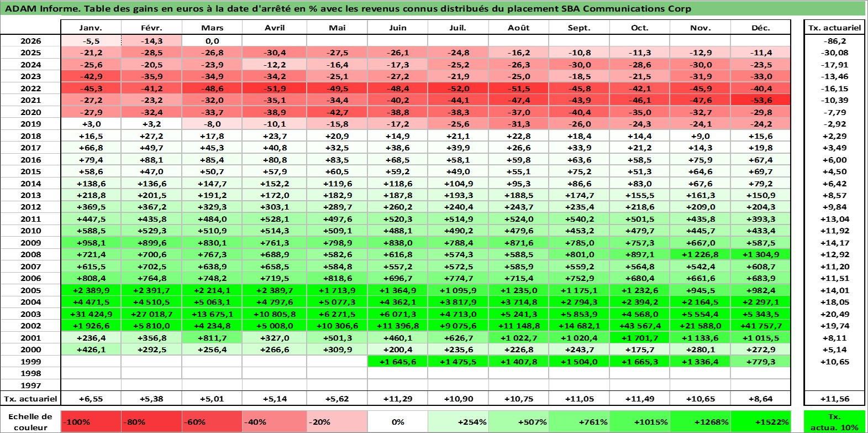Click the 0% white legend cell
The width and height of the screenshot is (868, 433).
[x=398, y=421]
